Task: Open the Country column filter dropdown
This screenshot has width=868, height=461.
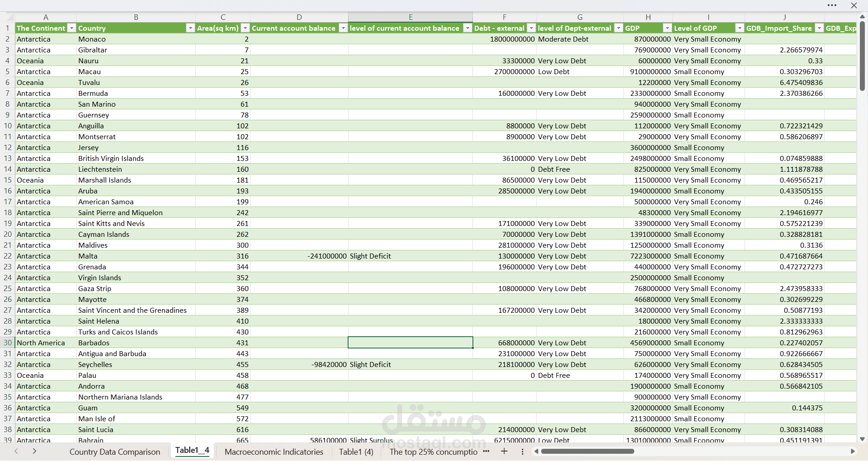Action: coord(190,28)
